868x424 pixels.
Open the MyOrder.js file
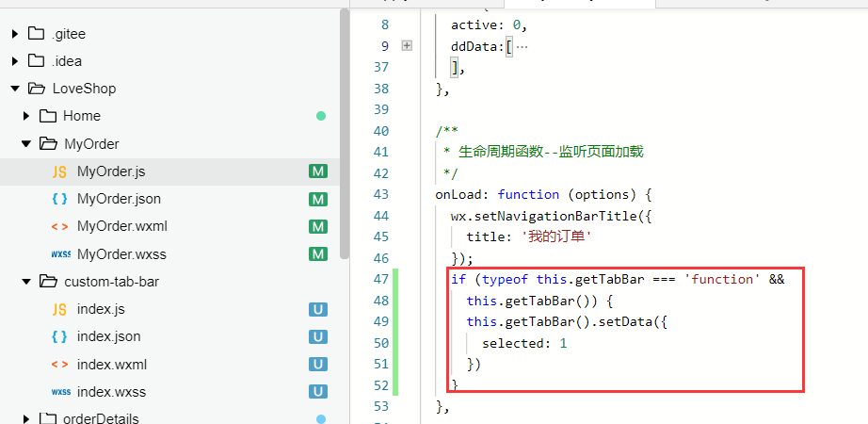coord(111,171)
